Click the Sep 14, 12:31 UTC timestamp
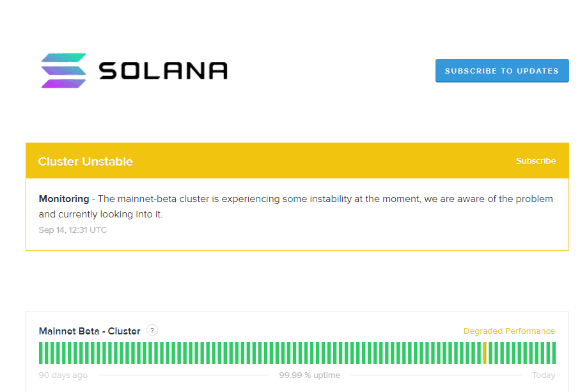580x392 pixels. 72,230
